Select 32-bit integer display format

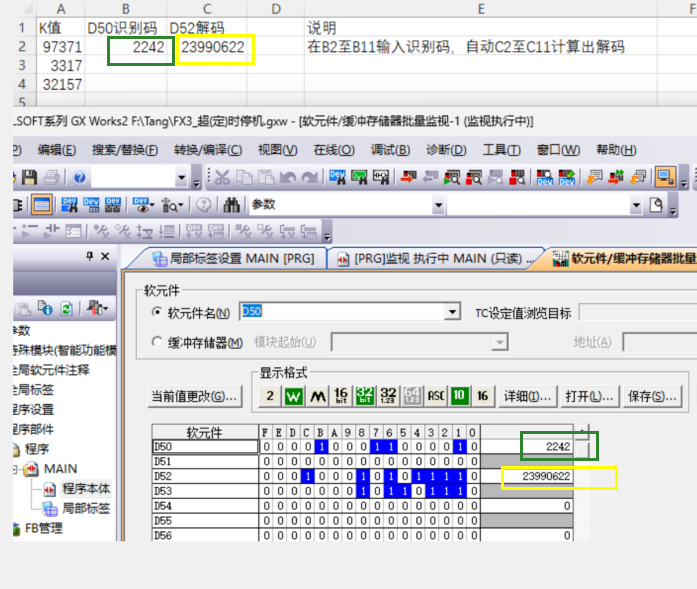(x=364, y=396)
